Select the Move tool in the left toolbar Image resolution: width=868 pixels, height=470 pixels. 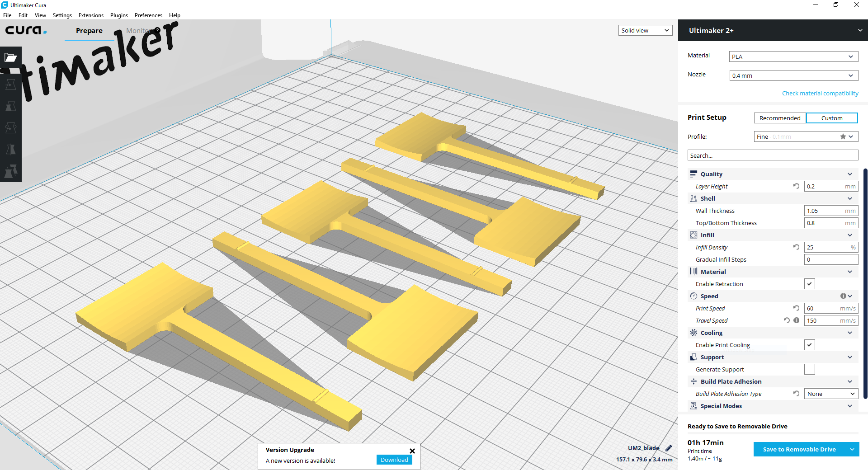coord(11,85)
